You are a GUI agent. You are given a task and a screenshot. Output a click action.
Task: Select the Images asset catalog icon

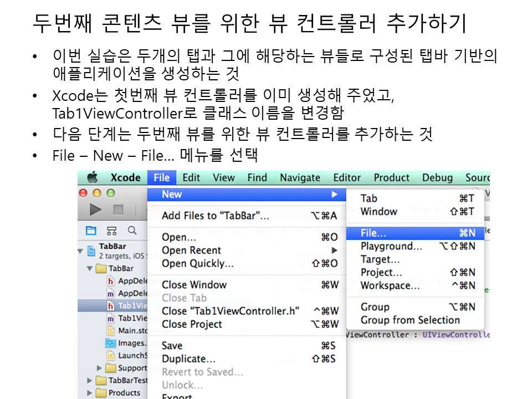(x=111, y=343)
